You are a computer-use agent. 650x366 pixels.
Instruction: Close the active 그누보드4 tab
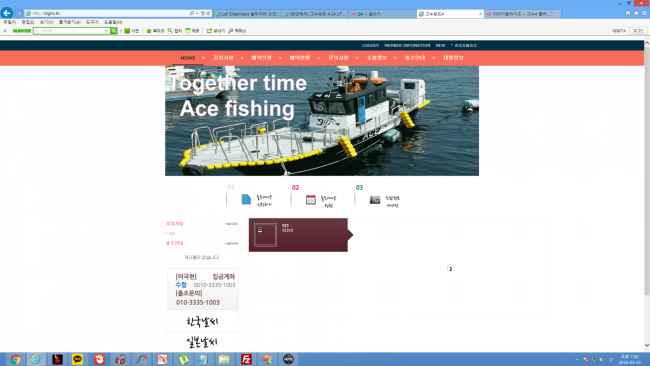tap(480, 14)
